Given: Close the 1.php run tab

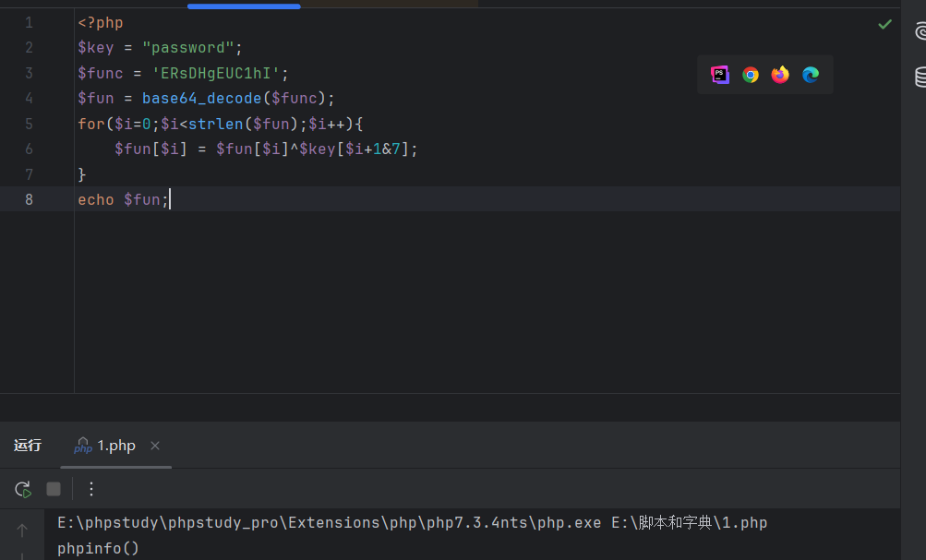Looking at the screenshot, I should 155,446.
